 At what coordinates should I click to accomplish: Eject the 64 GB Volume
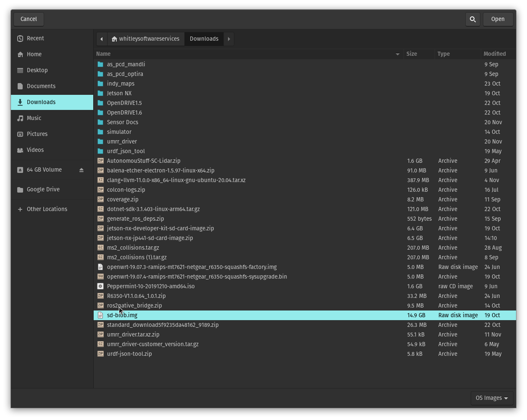81,170
